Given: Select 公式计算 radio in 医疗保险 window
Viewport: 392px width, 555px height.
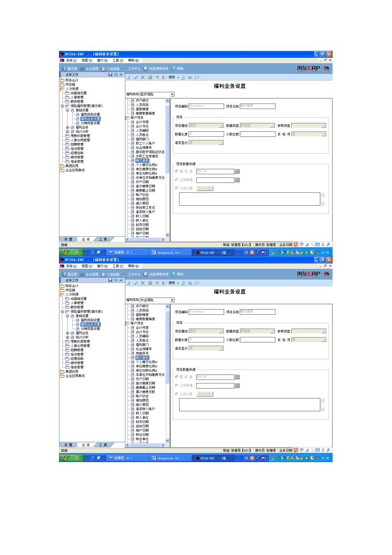Looking at the screenshot, I should (177, 188).
